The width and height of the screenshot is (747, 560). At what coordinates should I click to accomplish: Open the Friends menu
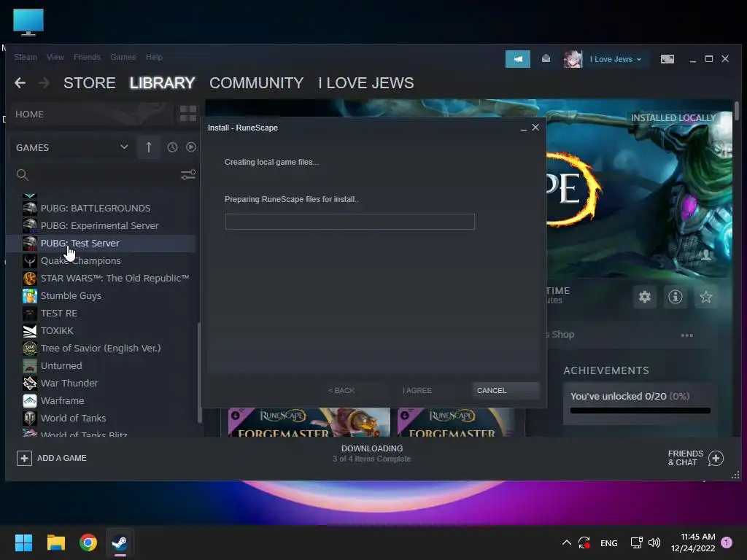pos(88,57)
